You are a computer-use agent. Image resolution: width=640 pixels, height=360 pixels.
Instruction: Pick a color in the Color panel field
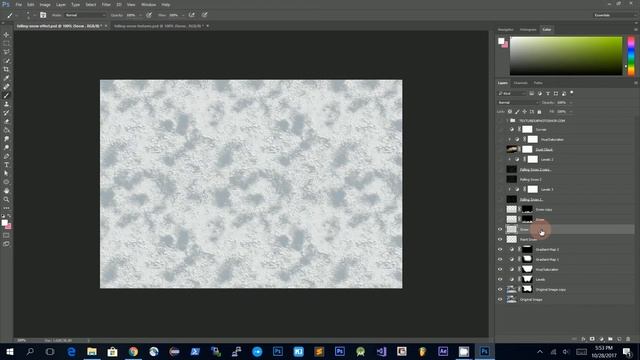[x=566, y=56]
